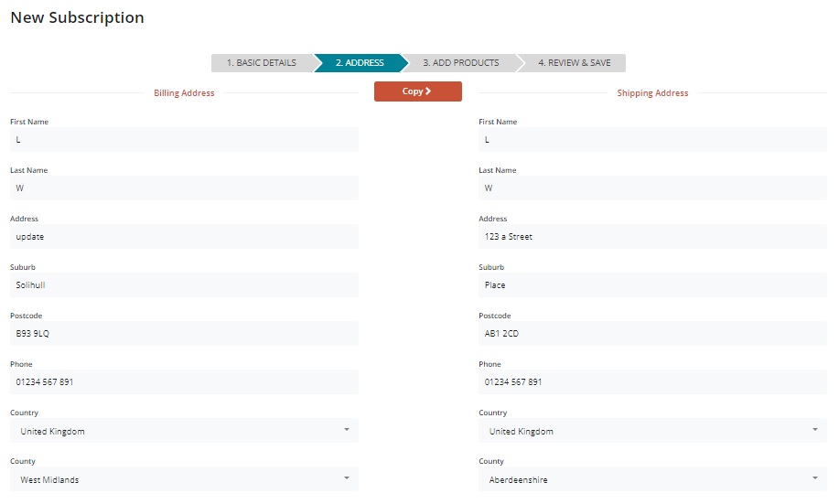839x504 pixels.
Task: Select the billing Postcode field B93 9LQ
Action: (184, 334)
